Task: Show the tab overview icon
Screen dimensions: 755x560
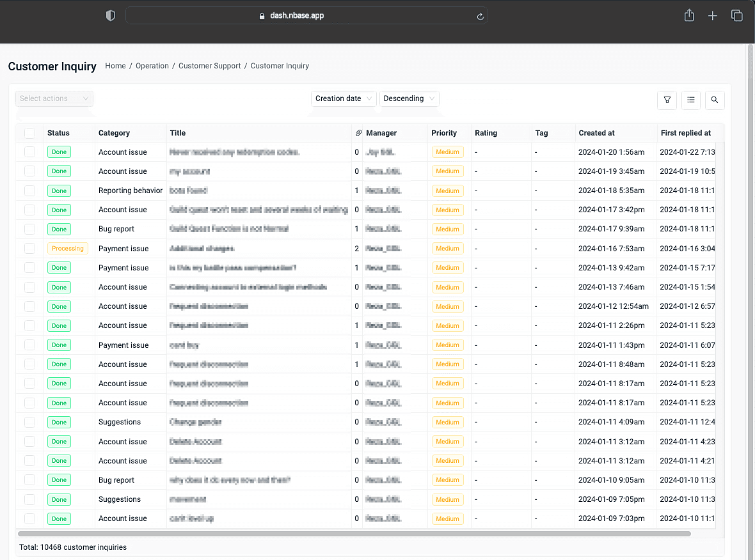Action: pos(736,15)
